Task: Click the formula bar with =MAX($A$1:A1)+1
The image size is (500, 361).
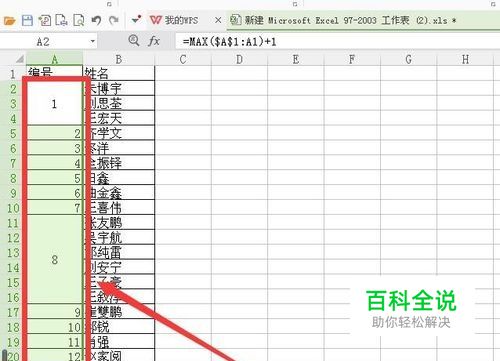Action: 337,42
